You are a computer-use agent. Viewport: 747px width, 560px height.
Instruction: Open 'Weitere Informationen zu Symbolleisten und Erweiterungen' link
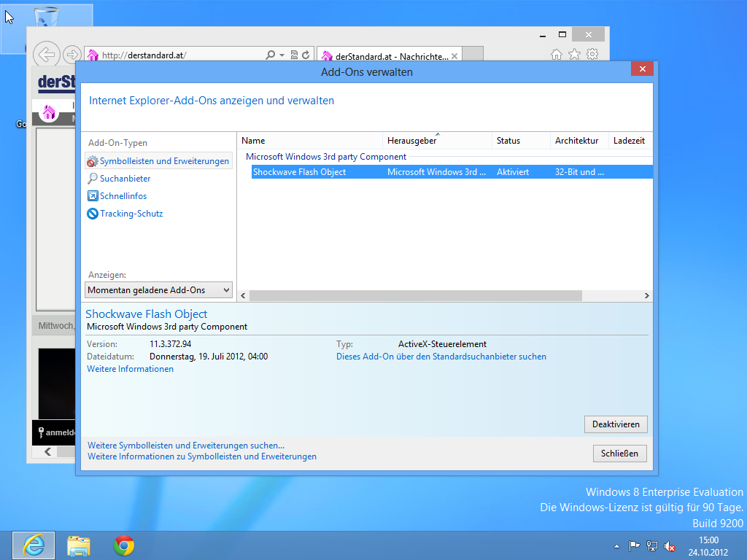pyautogui.click(x=202, y=456)
